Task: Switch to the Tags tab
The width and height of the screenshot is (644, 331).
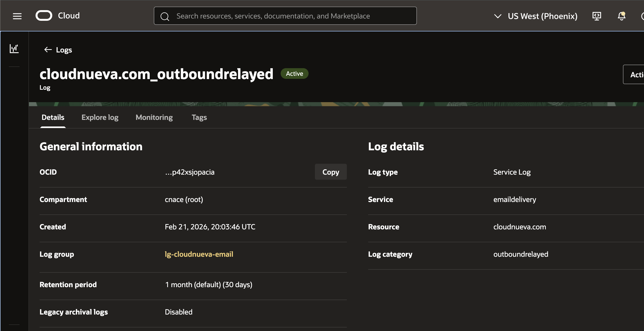Action: click(x=199, y=117)
